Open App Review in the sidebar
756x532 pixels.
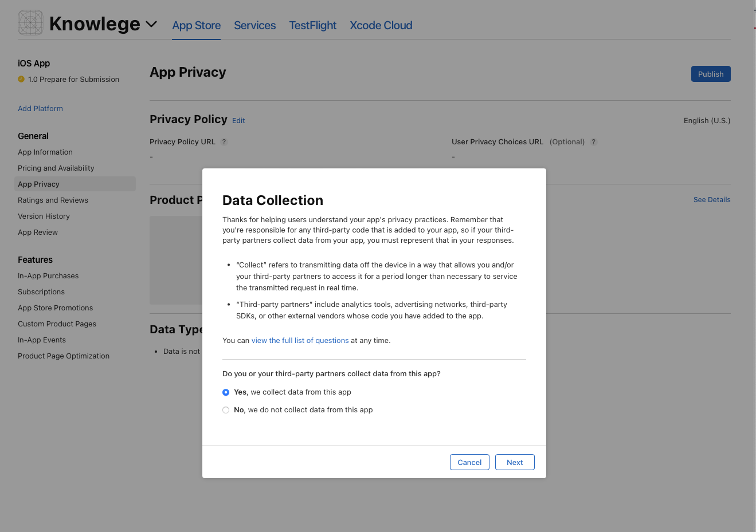click(38, 232)
